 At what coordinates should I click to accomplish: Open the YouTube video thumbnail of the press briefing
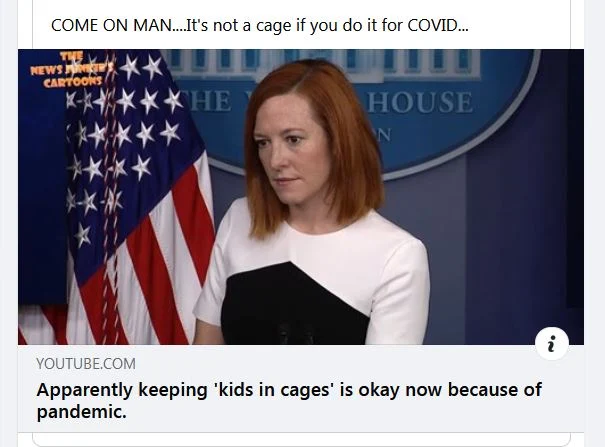coord(301,197)
